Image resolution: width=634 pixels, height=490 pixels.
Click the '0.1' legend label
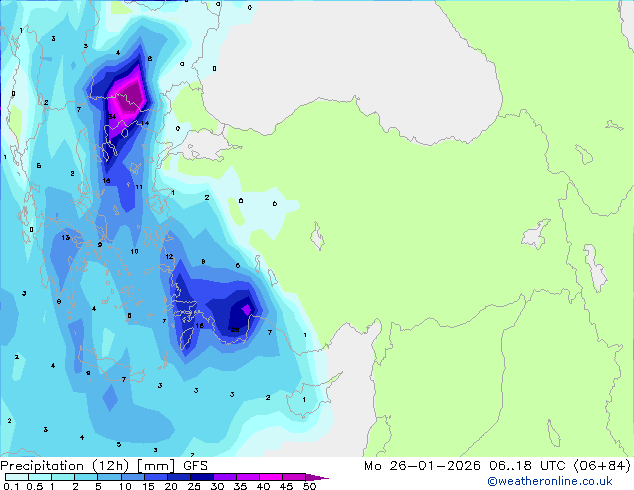pos(11,486)
